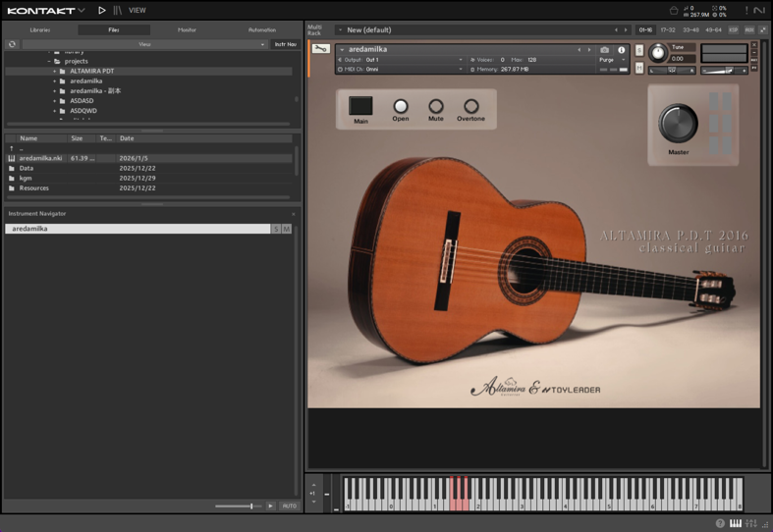
Task: Switch to the Files tab
Action: 114,30
